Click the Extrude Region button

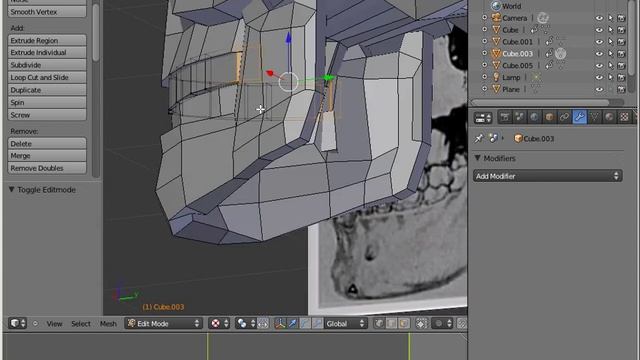[x=47, y=40]
